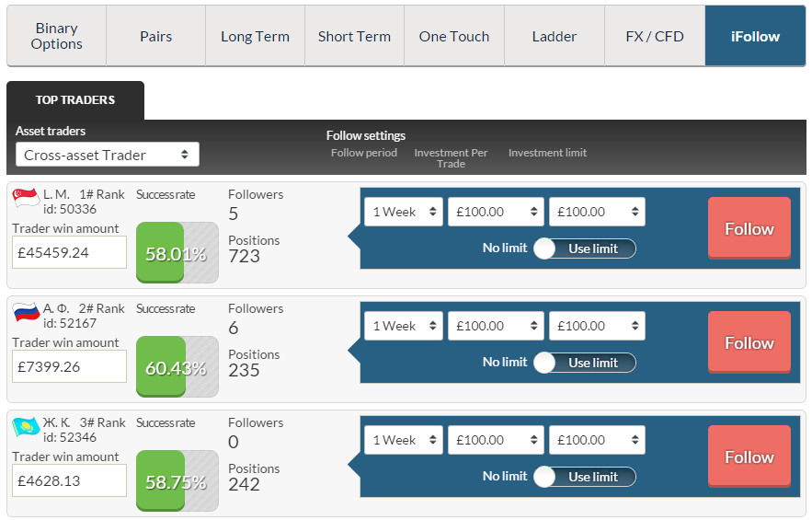This screenshot has width=812, height=520.
Task: Click the Asset traders label
Action: 51,131
